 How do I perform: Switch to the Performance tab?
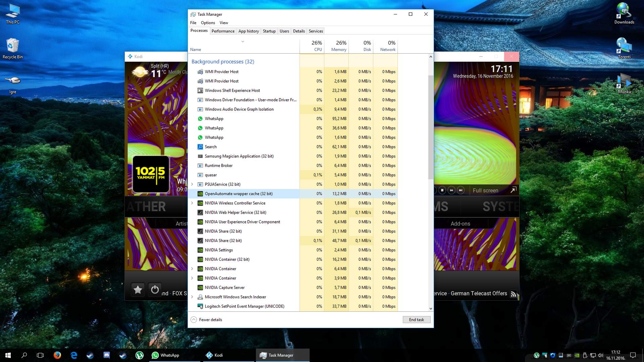point(223,31)
